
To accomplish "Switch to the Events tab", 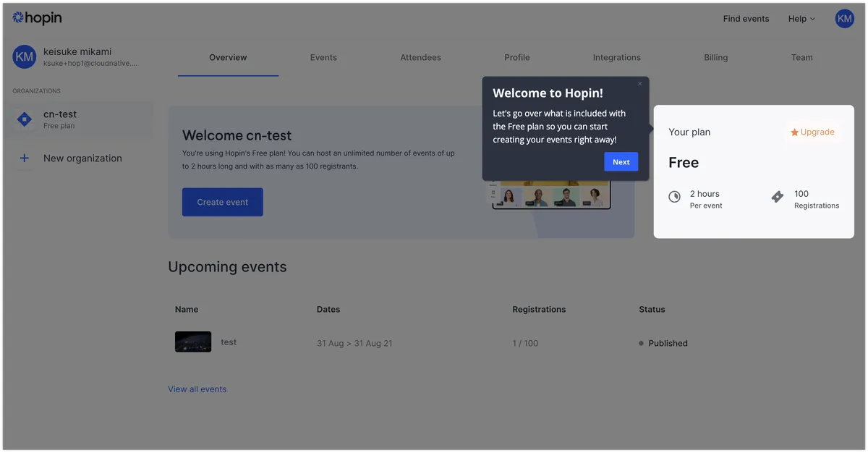I will (323, 57).
